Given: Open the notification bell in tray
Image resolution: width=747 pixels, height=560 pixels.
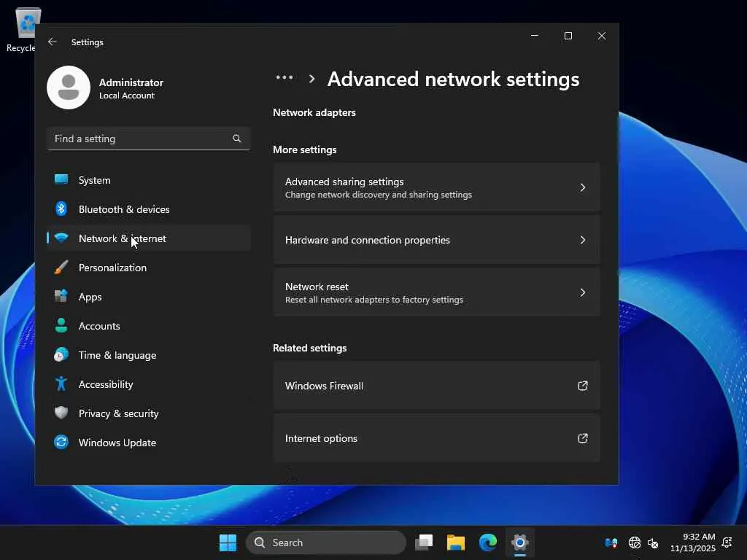Looking at the screenshot, I should click(727, 542).
